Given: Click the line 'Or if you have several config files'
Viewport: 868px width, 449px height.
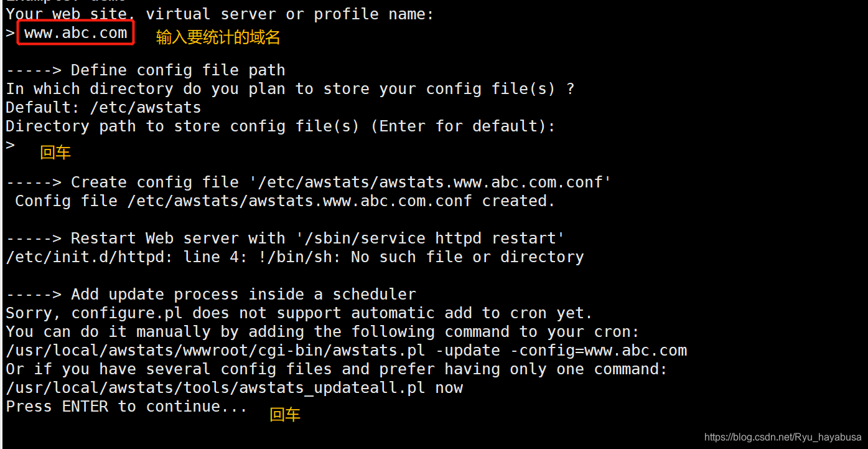Looking at the screenshot, I should 337,369.
